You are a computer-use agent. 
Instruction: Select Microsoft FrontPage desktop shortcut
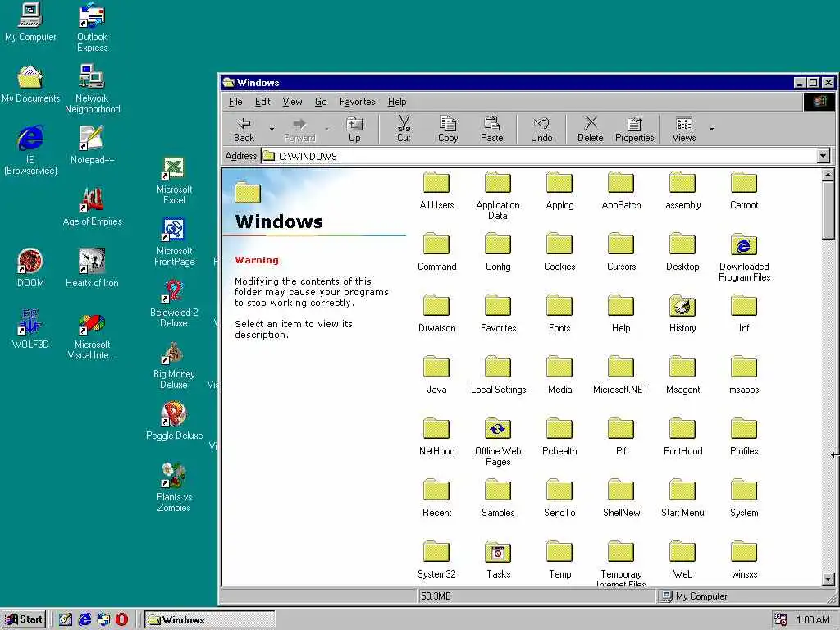coord(174,242)
